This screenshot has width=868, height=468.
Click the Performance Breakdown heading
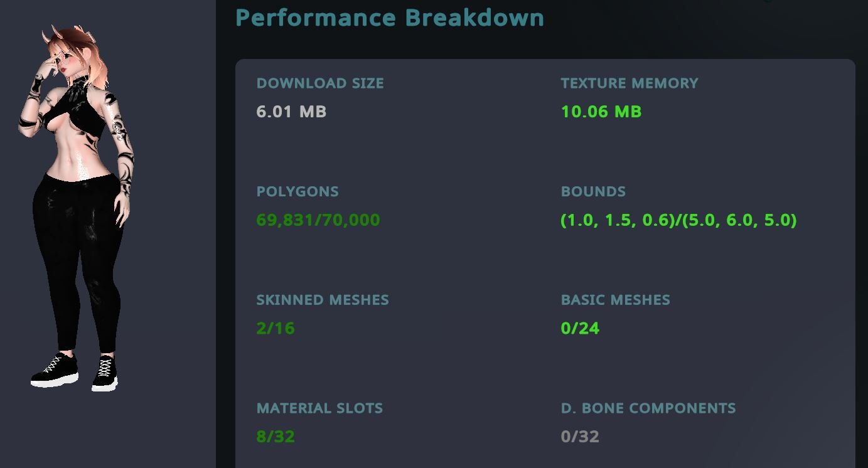(x=389, y=18)
